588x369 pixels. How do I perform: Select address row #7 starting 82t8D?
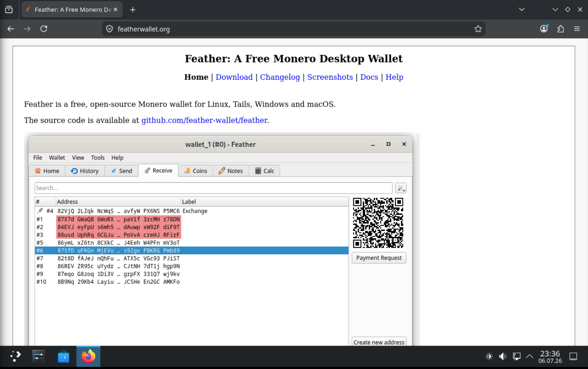click(192, 259)
